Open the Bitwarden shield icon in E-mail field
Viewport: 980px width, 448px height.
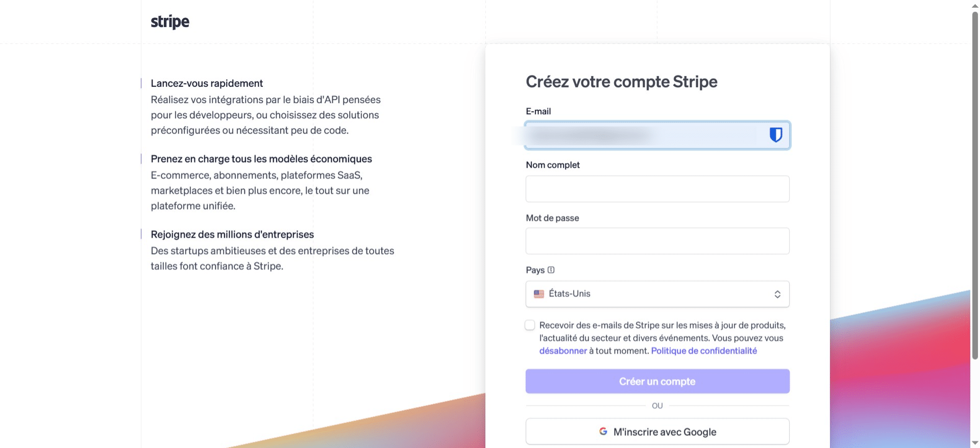pyautogui.click(x=776, y=135)
